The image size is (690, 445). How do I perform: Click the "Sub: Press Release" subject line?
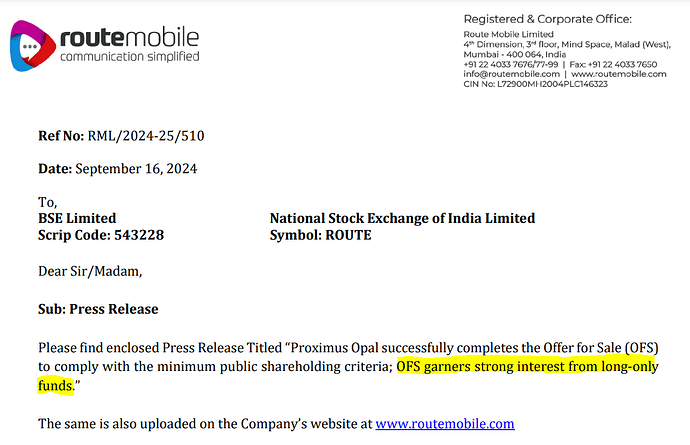tap(98, 309)
